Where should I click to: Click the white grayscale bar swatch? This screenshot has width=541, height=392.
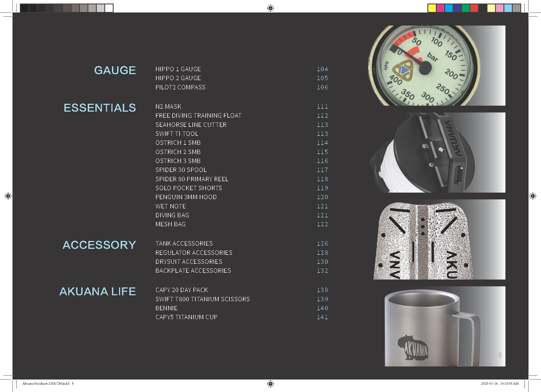click(109, 8)
